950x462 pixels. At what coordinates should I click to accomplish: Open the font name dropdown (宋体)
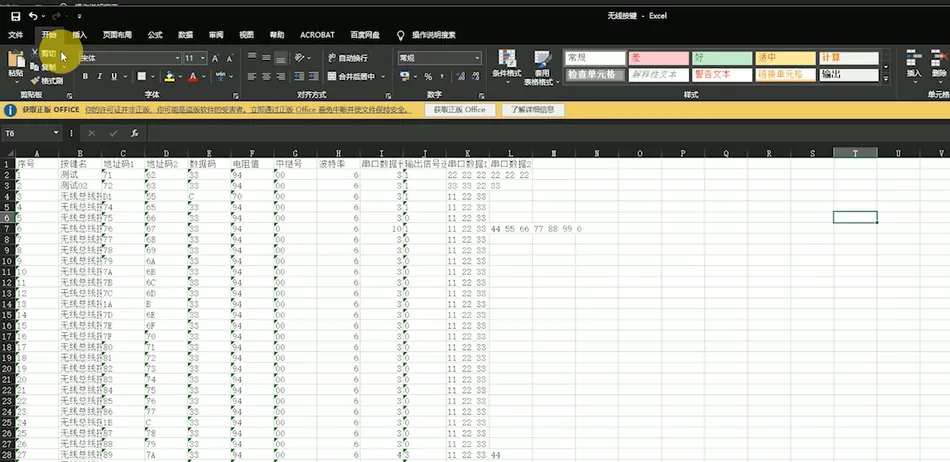(178, 58)
